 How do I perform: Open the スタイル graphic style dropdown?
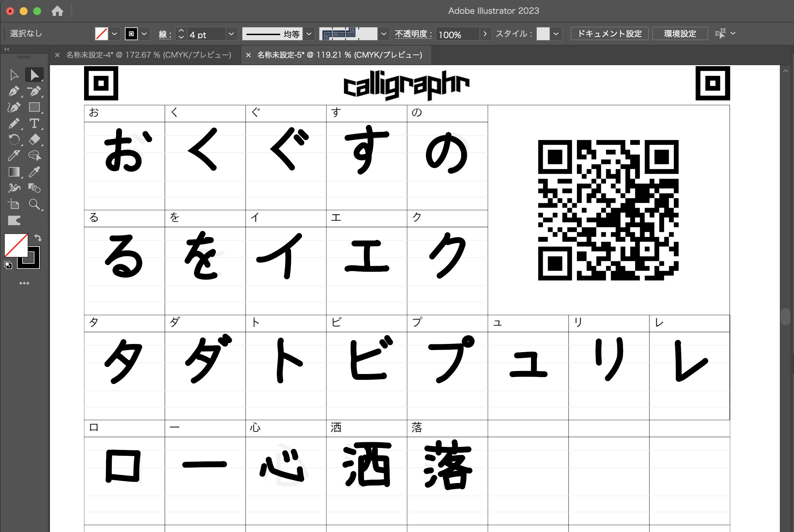(556, 34)
